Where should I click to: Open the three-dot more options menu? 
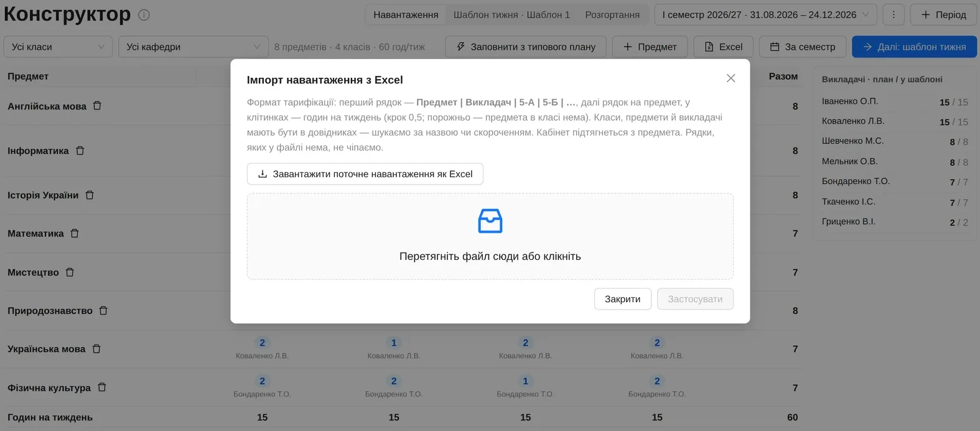(x=894, y=14)
